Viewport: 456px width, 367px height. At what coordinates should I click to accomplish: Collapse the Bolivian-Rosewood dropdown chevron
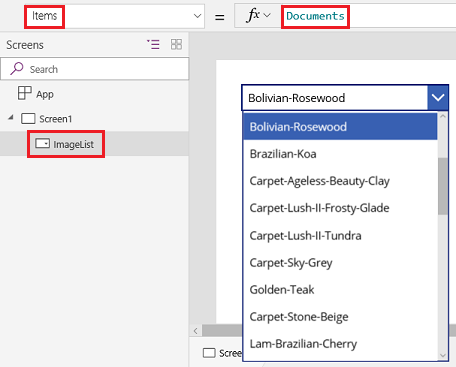click(x=438, y=97)
